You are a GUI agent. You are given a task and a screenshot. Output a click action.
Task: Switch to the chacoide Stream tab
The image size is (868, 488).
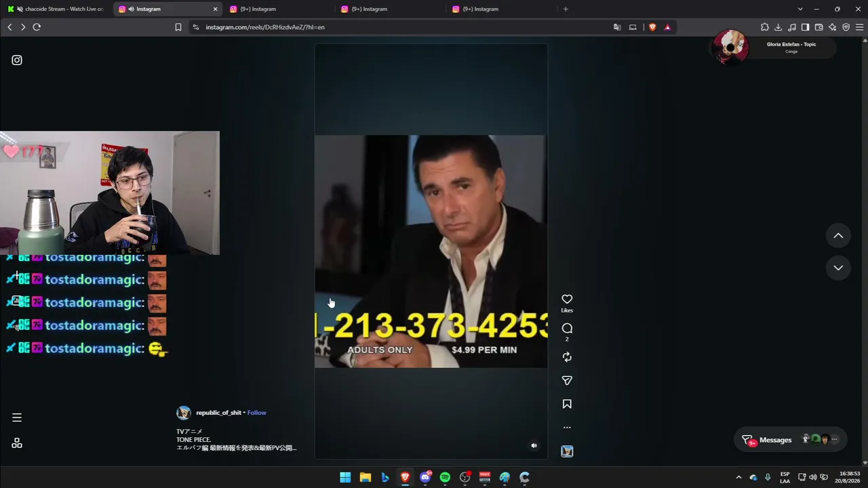tap(55, 9)
